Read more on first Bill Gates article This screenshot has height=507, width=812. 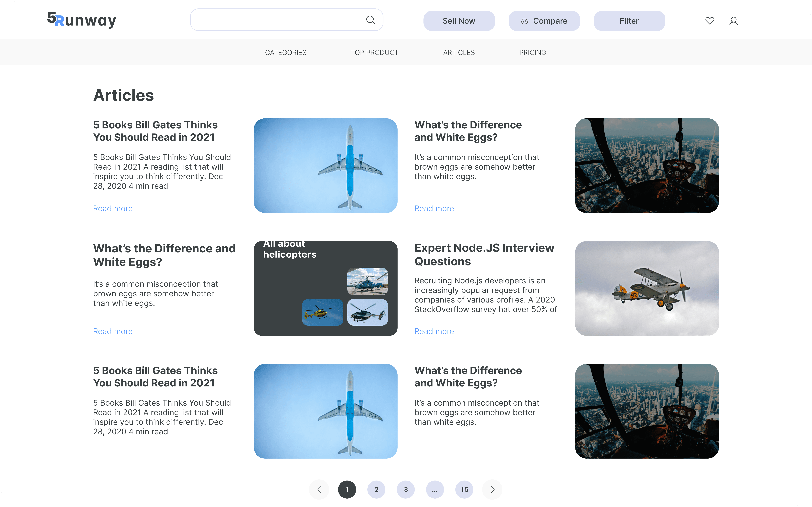(x=113, y=209)
